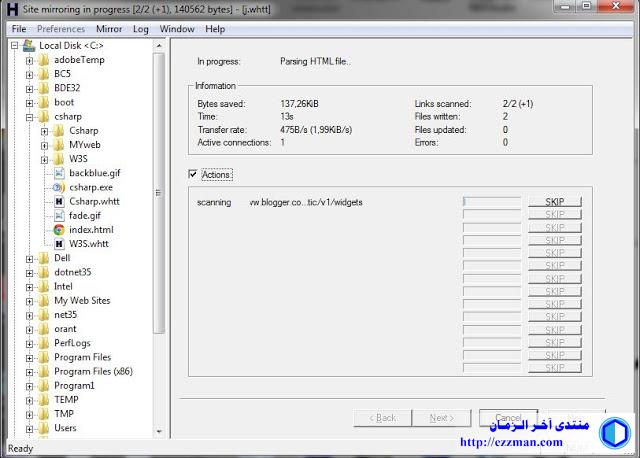Cancel the site mirroring operation
640x458 pixels.
coord(508,417)
